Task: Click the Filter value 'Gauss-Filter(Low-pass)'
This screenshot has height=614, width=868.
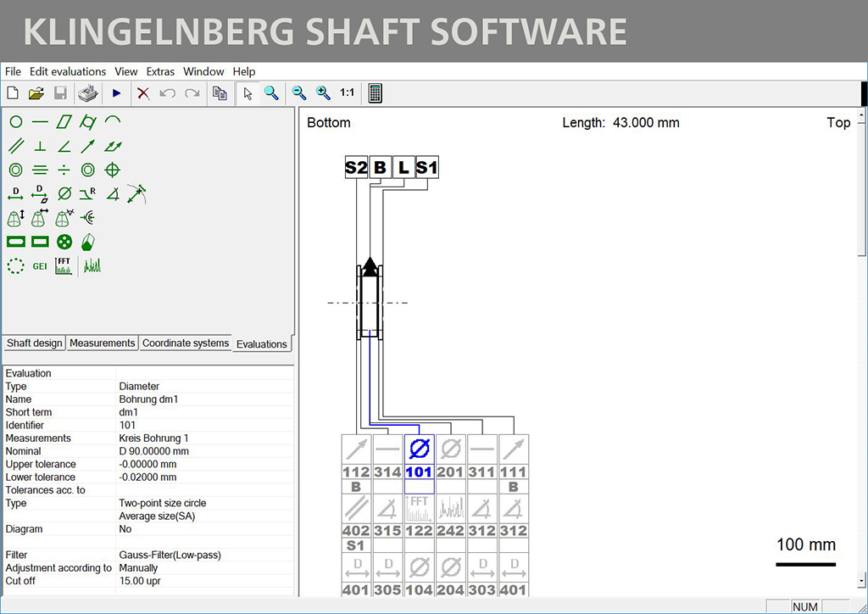Action: (170, 555)
